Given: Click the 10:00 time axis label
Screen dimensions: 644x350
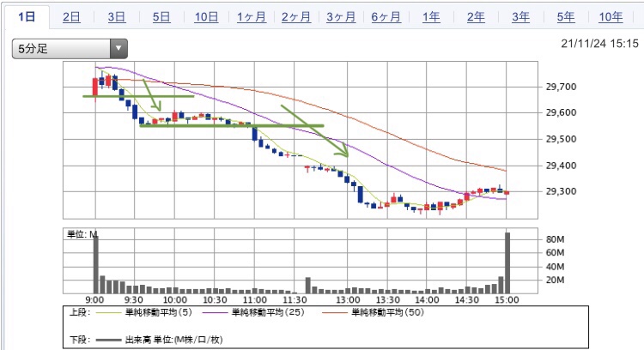Looking at the screenshot, I should click(x=174, y=300).
